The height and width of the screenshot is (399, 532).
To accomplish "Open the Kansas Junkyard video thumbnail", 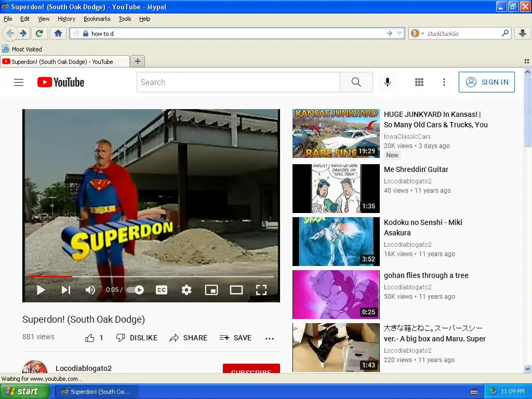I will [x=336, y=134].
